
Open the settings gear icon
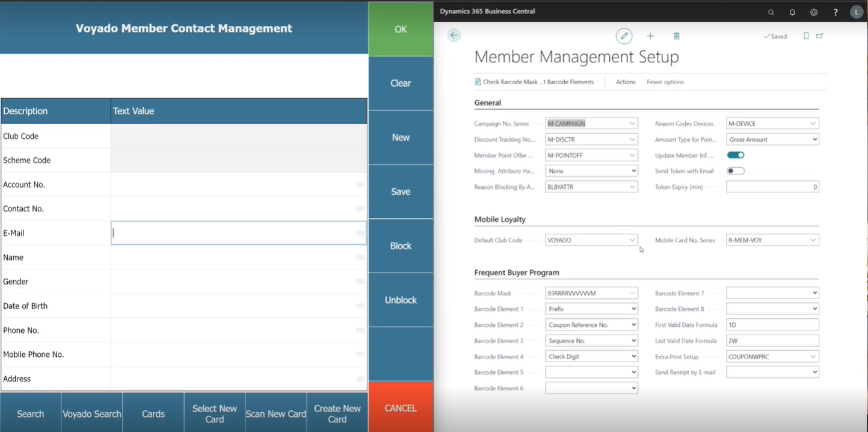pos(814,12)
